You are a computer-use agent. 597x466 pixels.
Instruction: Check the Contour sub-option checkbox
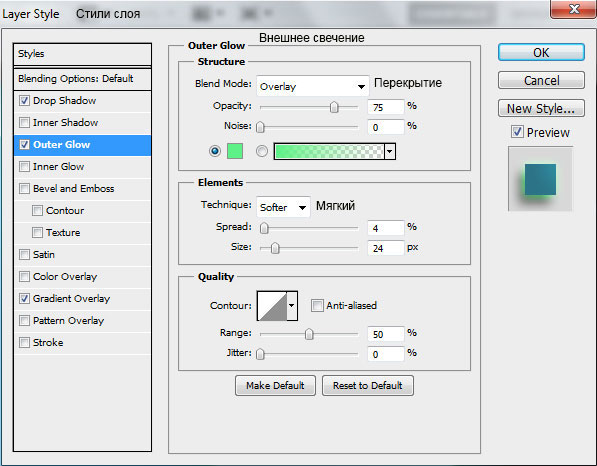[37, 211]
